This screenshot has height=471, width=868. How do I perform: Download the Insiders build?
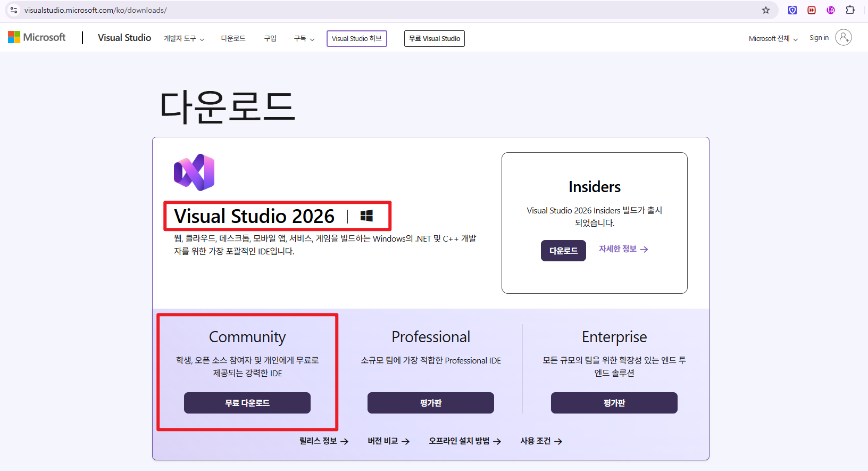point(563,251)
